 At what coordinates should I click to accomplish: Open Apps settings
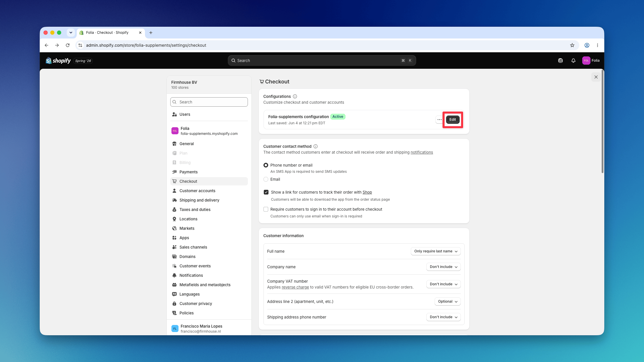(x=209, y=238)
